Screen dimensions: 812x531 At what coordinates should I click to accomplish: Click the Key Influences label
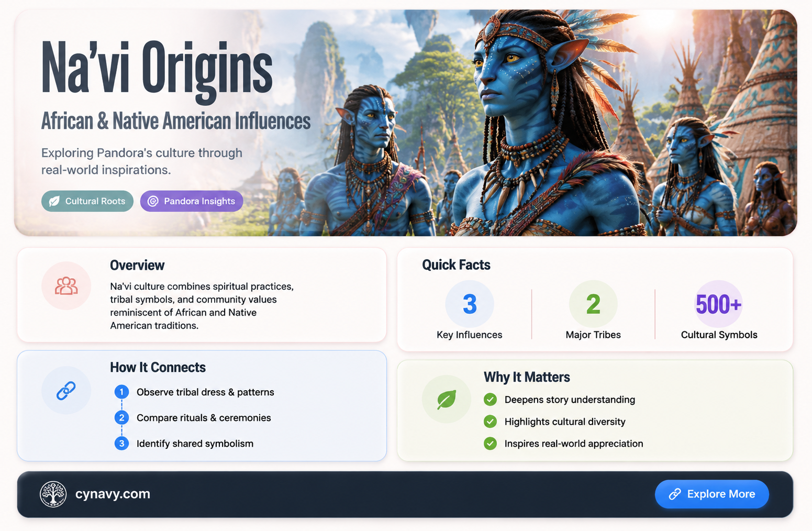[470, 335]
